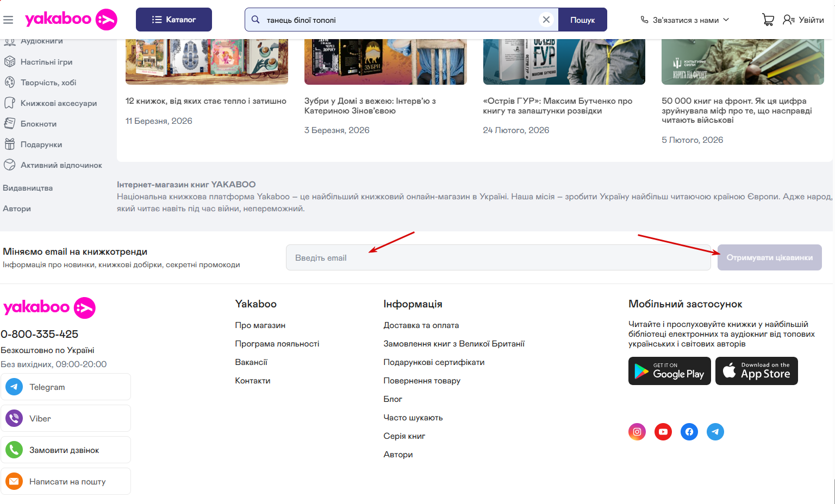Image resolution: width=835 pixels, height=504 pixels.
Task: Open the Каталог menu
Action: coord(174,20)
